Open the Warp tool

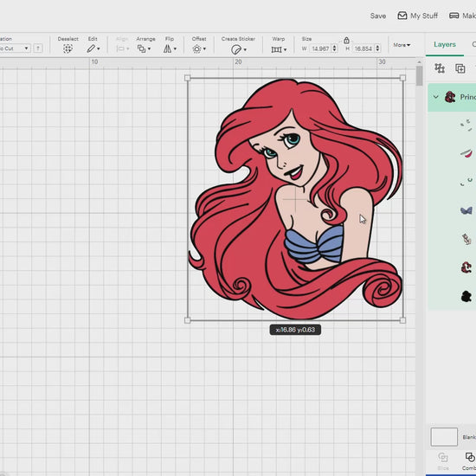276,49
